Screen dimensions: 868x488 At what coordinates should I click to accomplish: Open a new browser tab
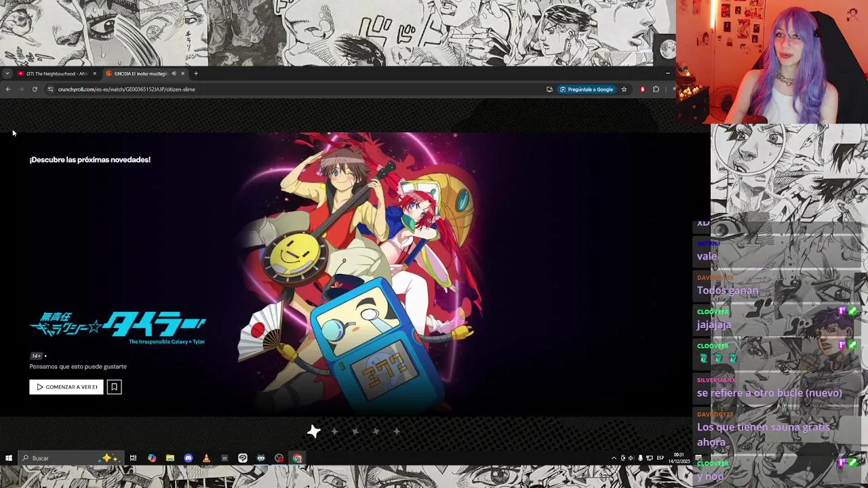[196, 73]
